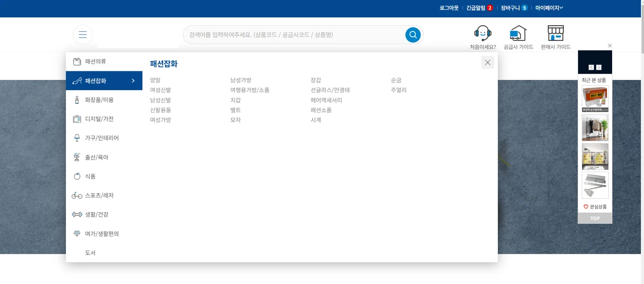Viewport: 644px width, 284px height.
Task: Select the 디지털/가전 TV category icon
Action: pos(77,118)
